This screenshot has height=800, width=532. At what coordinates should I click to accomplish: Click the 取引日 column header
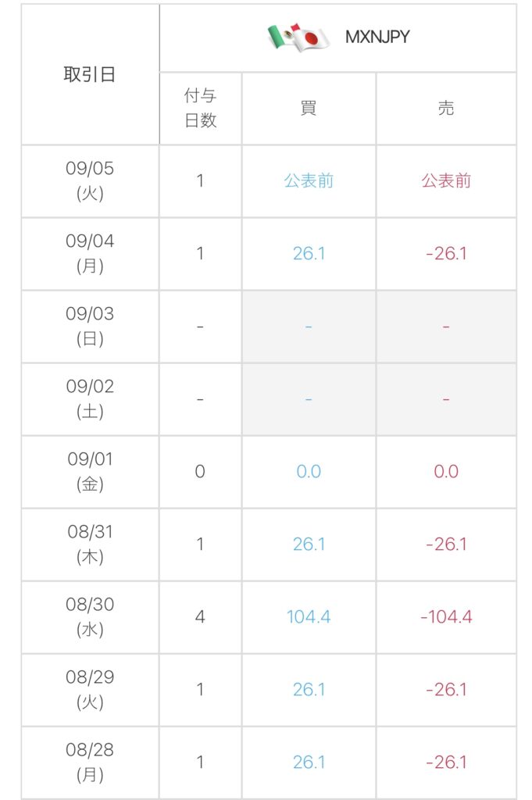pyautogui.click(x=89, y=74)
